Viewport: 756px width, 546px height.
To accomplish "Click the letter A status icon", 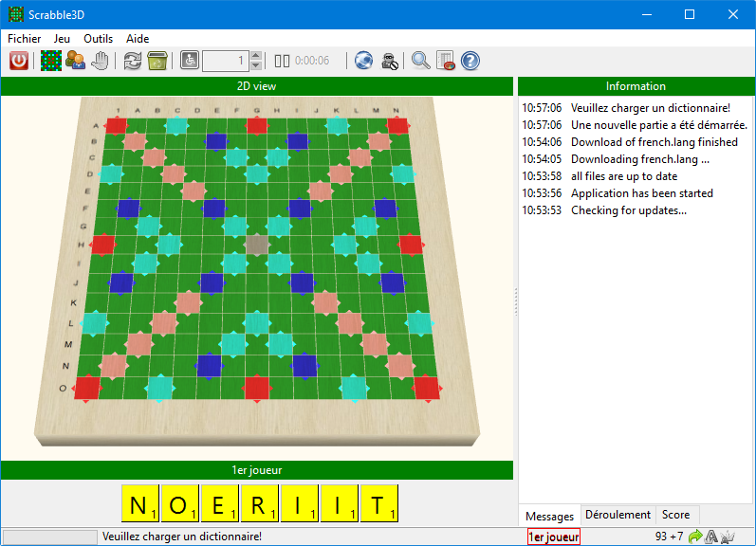I will tap(711, 537).
